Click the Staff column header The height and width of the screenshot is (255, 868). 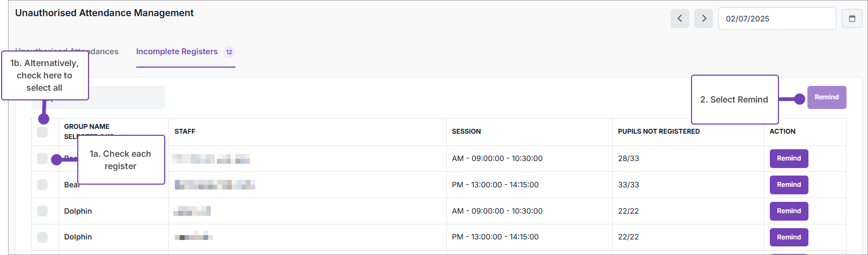185,132
